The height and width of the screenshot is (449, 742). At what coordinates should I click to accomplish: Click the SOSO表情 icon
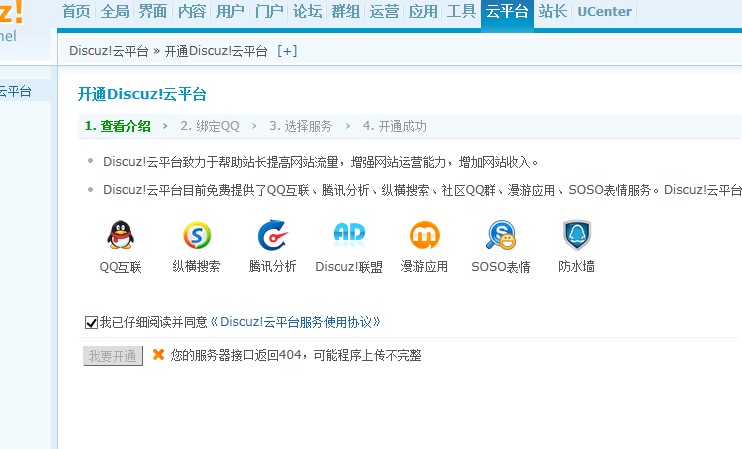(x=501, y=235)
